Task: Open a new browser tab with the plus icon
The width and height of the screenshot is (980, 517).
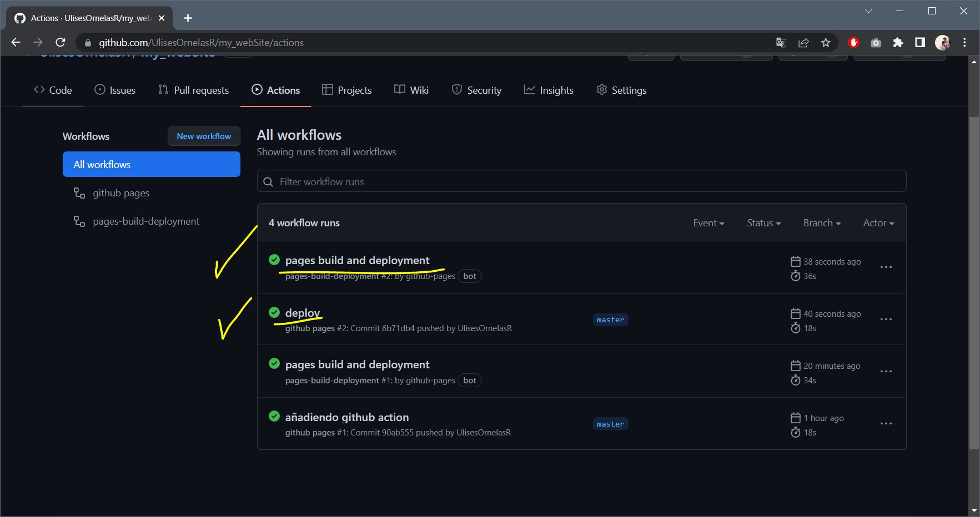Action: pyautogui.click(x=188, y=18)
